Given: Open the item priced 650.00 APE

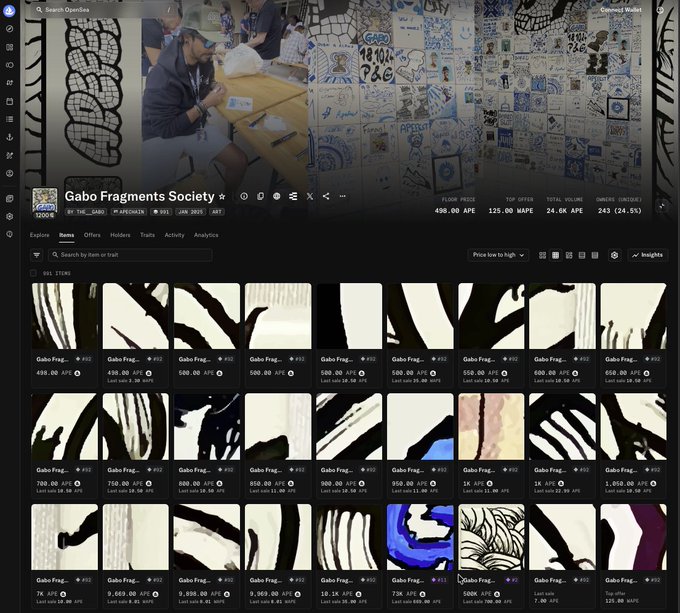Looking at the screenshot, I should click(x=634, y=334).
